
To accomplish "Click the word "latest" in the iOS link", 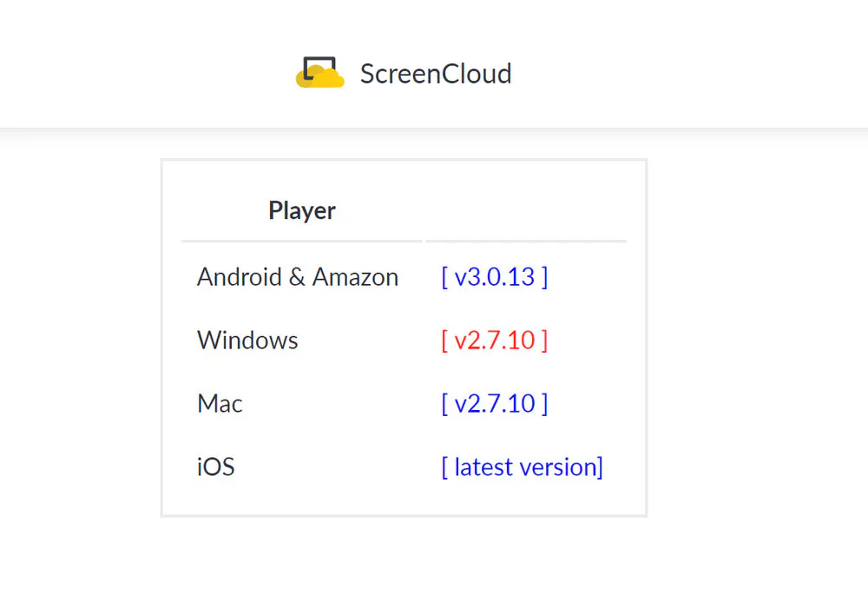I will [x=483, y=466].
